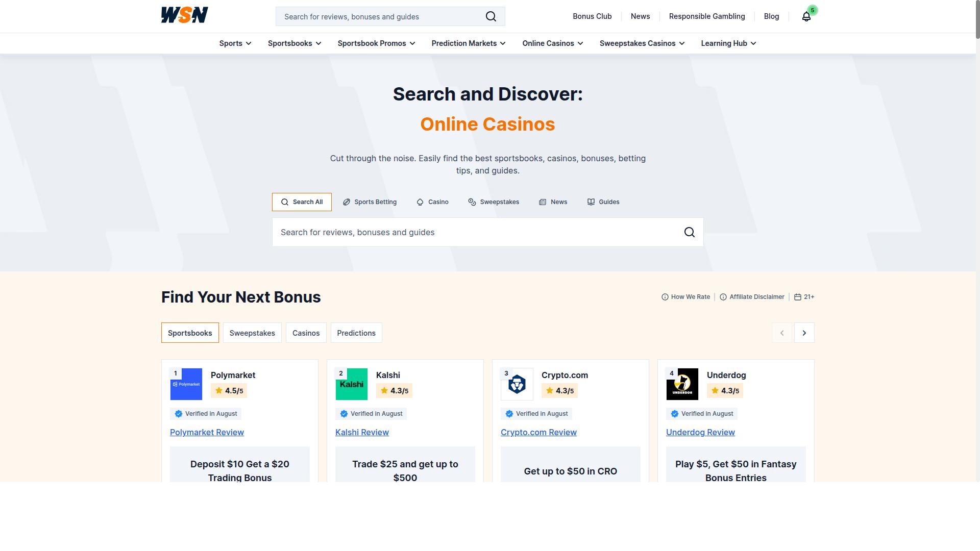Open the Polymarket Review link
980x551 pixels.
point(207,432)
